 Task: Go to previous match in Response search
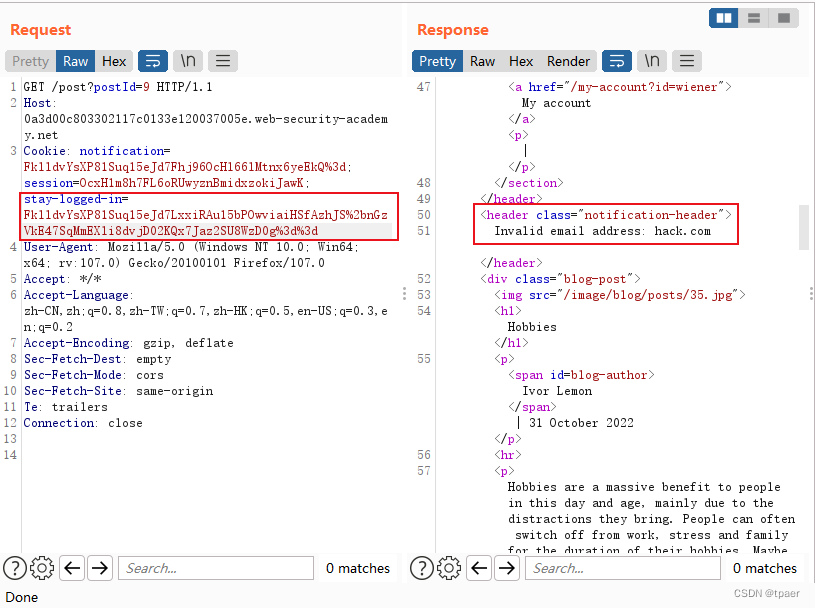(479, 568)
